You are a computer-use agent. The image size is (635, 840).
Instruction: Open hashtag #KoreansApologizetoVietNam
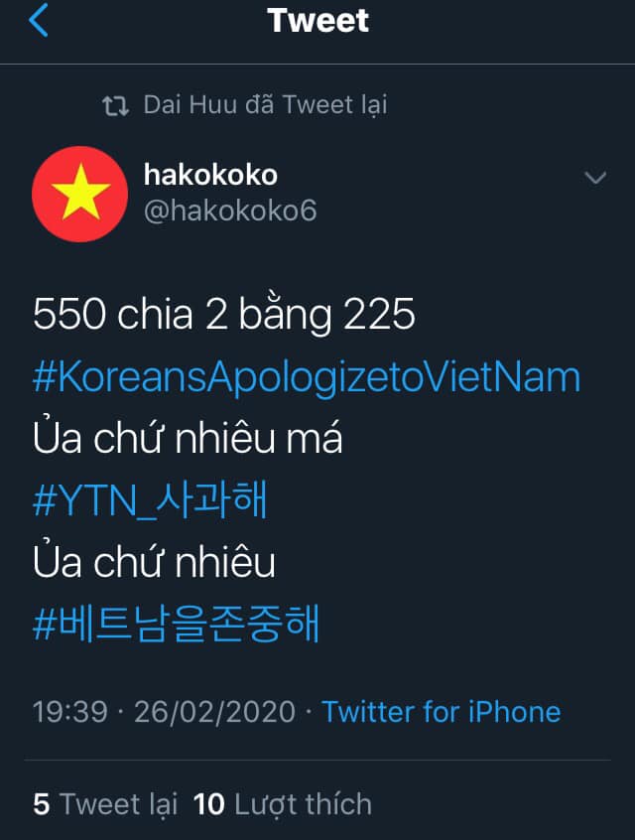[x=307, y=377]
